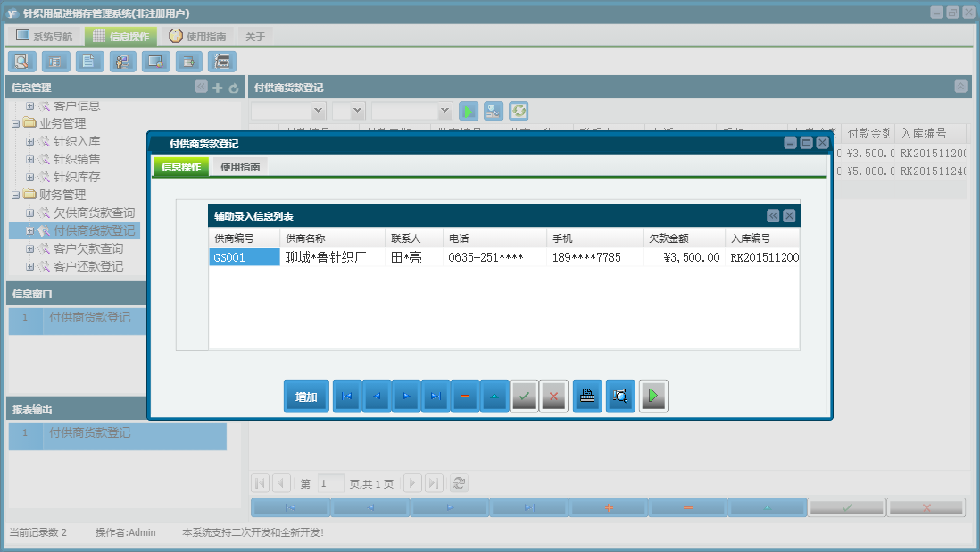
Task: Go to last record in dialog navigator
Action: pyautogui.click(x=436, y=396)
